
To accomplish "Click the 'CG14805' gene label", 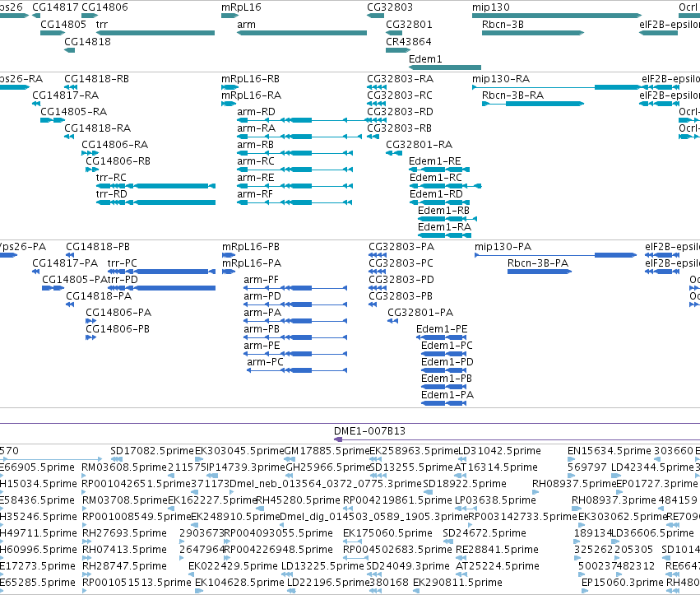I will 63,25.
